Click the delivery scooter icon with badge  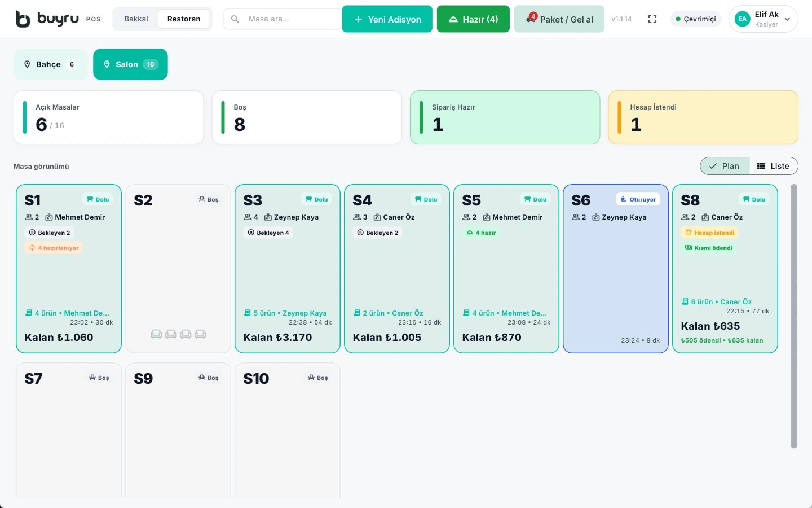point(531,18)
